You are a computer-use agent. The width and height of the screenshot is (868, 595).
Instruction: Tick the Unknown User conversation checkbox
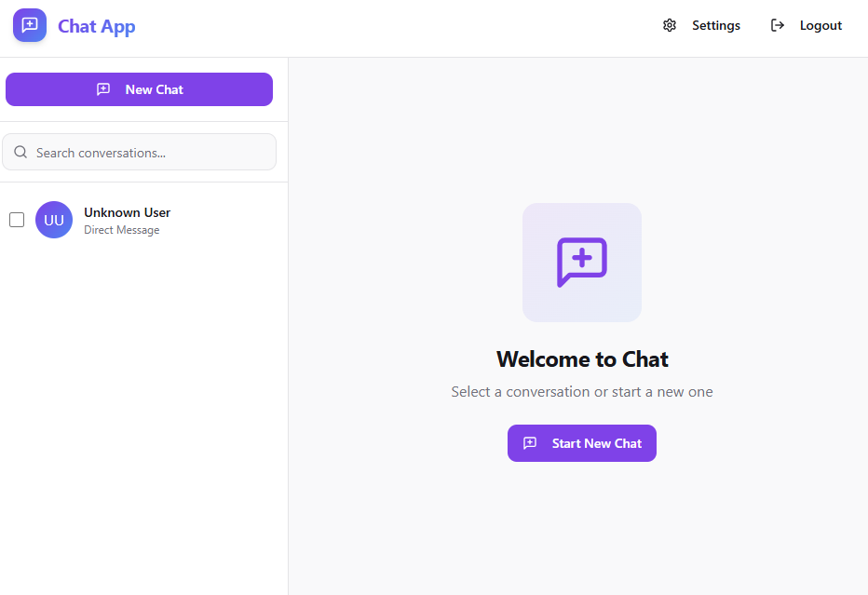[17, 220]
